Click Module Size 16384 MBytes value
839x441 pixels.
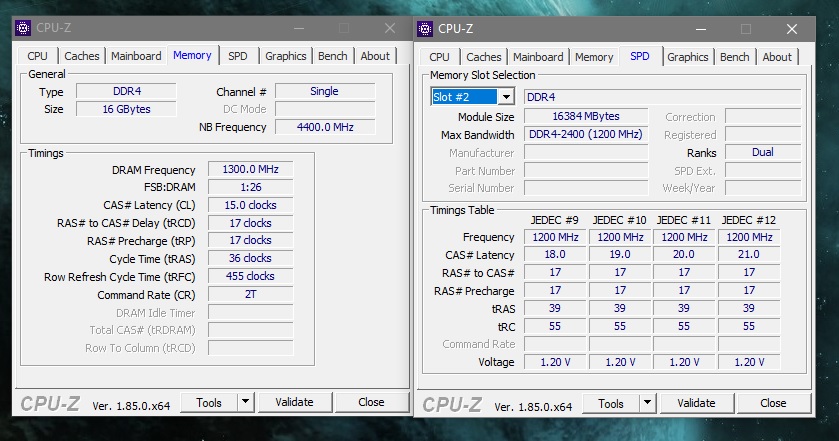pyautogui.click(x=586, y=116)
